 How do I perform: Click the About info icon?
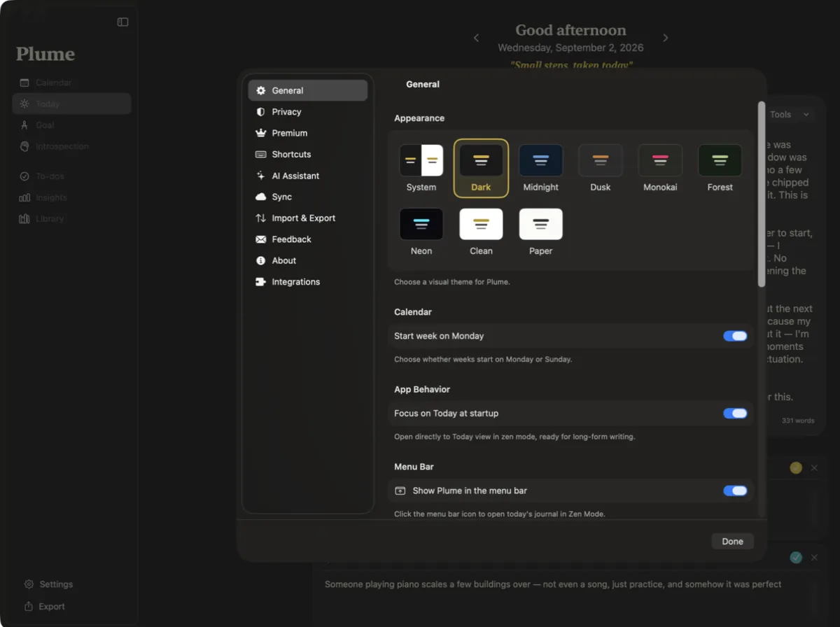click(260, 260)
